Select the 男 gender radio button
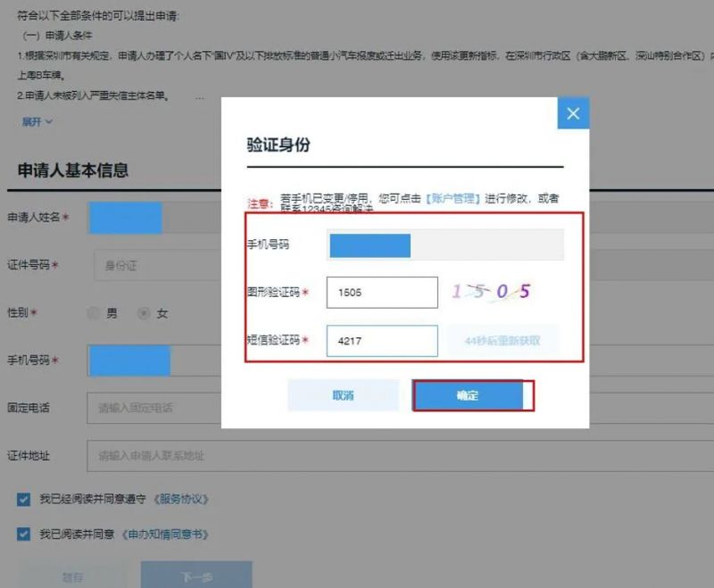Image resolution: width=714 pixels, height=588 pixels. click(x=94, y=312)
